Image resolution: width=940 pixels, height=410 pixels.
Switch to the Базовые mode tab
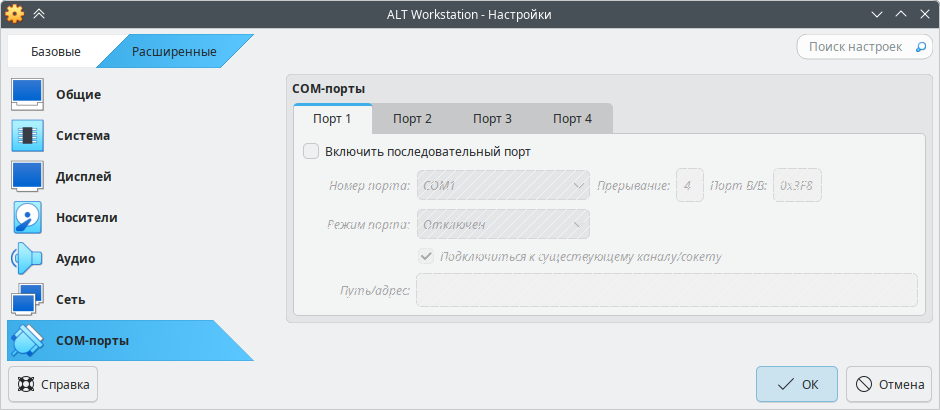coord(56,52)
